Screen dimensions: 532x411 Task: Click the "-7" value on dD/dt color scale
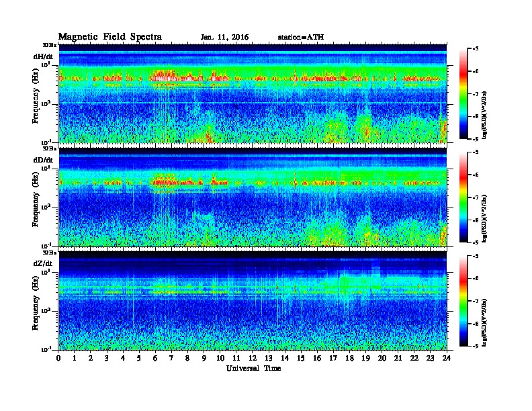(476, 197)
